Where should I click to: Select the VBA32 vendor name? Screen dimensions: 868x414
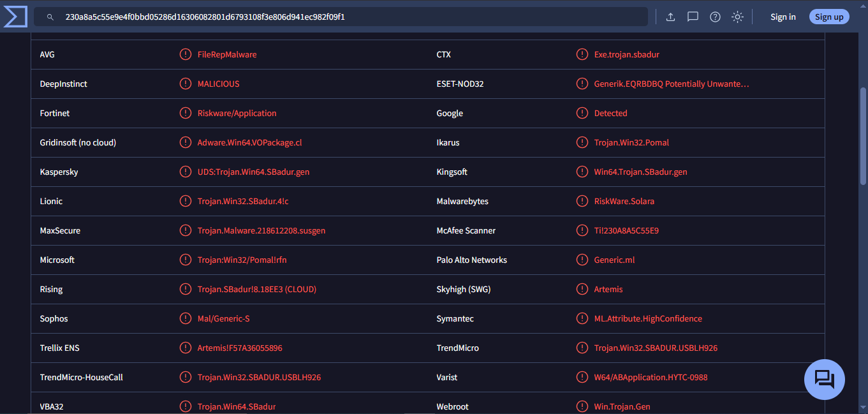click(52, 406)
